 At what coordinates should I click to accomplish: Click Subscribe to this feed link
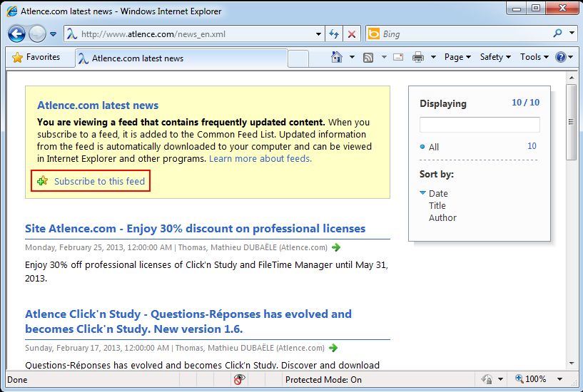click(100, 181)
